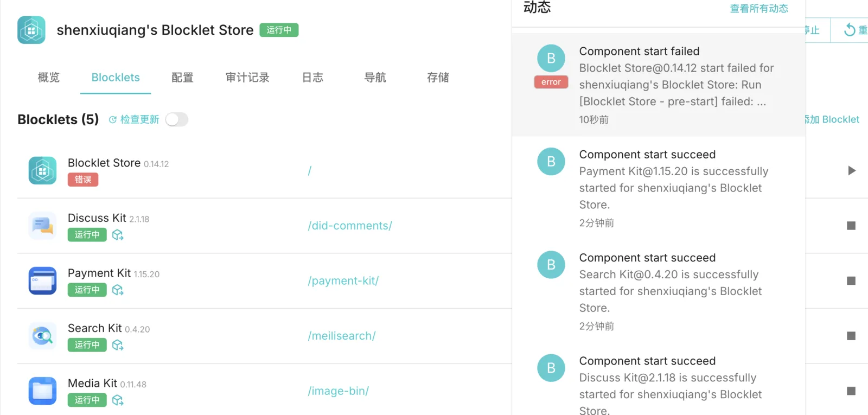Click the avatar of Discuss Kit start notification
The image size is (868, 415).
(x=551, y=368)
